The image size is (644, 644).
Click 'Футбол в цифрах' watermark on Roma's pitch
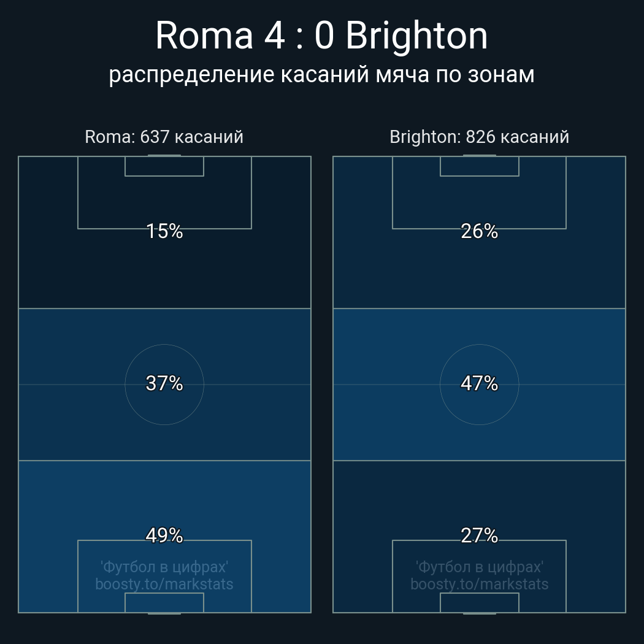(x=164, y=566)
